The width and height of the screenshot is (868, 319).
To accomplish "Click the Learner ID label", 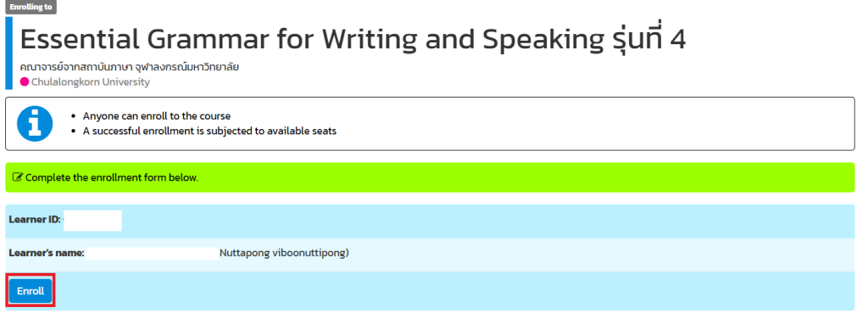I will pos(35,220).
